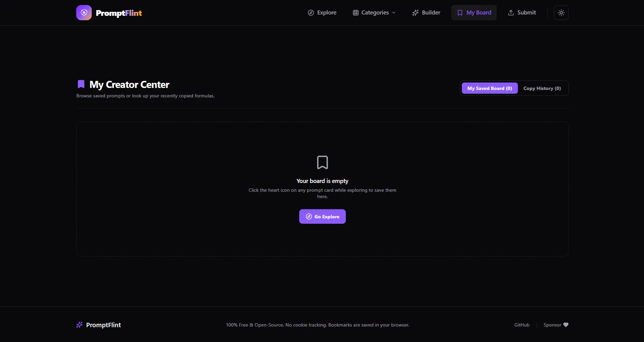The height and width of the screenshot is (342, 644).
Task: Expand the Categories dropdown menu
Action: point(374,12)
